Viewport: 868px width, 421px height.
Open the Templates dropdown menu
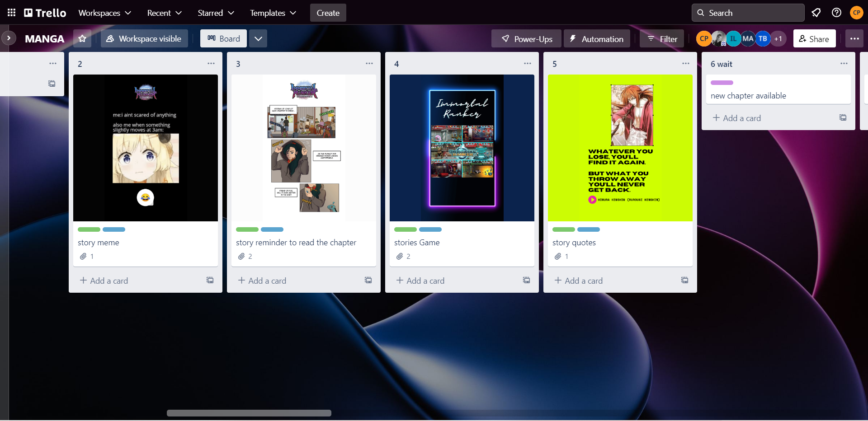[273, 13]
